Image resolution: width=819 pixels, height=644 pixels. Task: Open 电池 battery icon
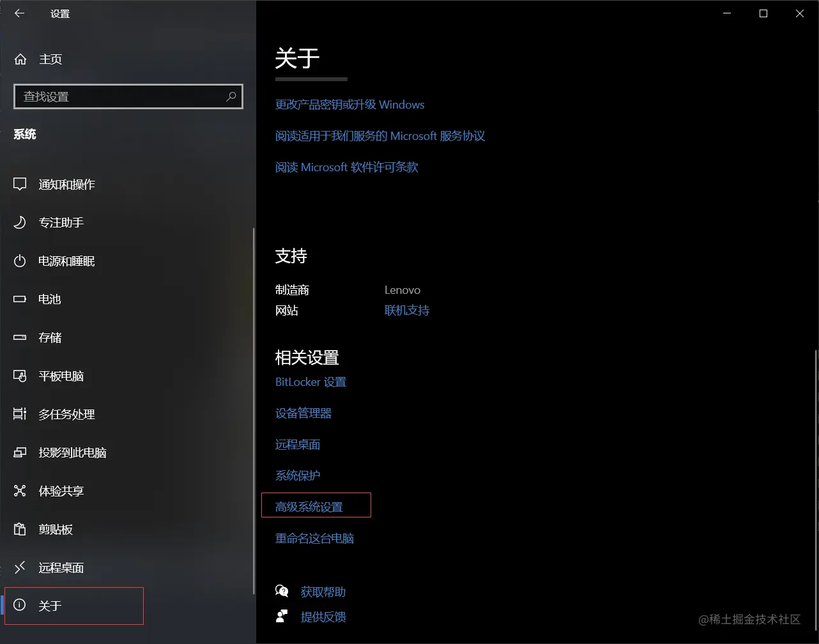(x=20, y=299)
